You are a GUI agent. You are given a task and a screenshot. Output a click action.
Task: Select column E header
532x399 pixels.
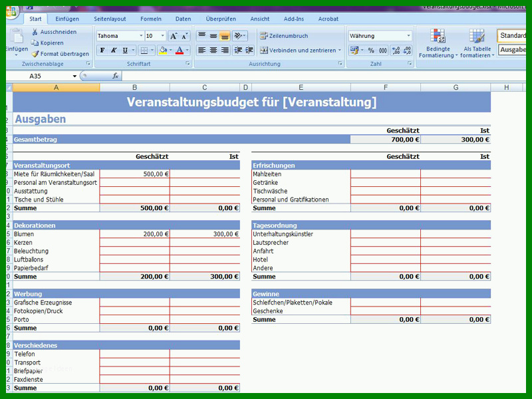[x=301, y=88]
